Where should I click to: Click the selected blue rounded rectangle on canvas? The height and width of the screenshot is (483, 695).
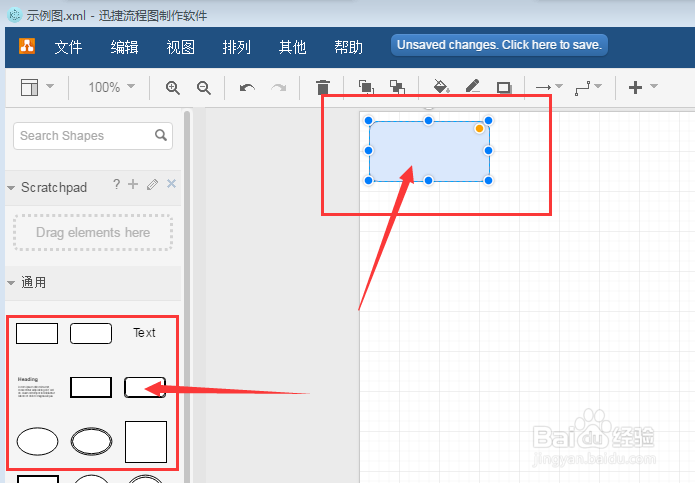(x=429, y=151)
